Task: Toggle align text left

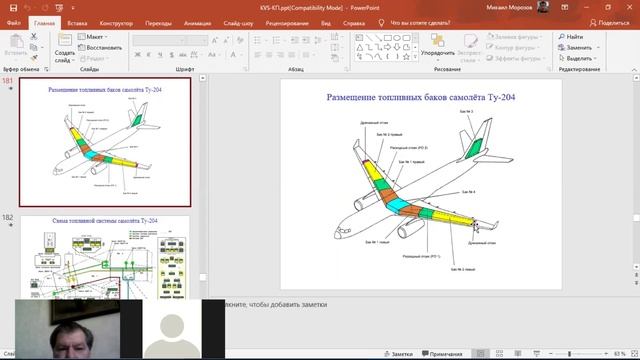Action: [x=258, y=54]
